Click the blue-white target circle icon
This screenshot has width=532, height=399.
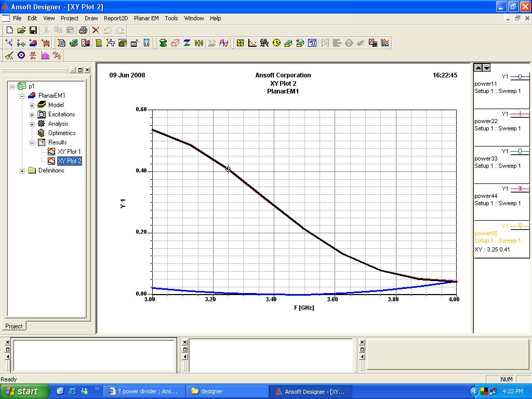(x=21, y=56)
